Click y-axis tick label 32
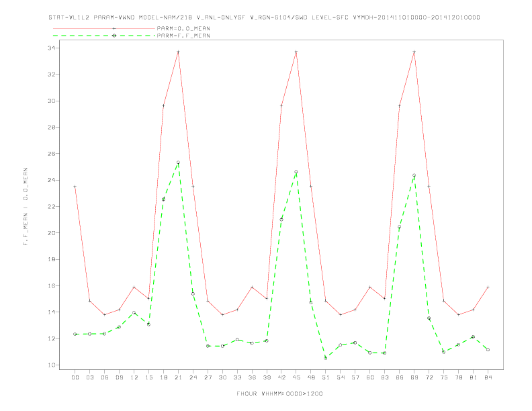 pyautogui.click(x=52, y=75)
